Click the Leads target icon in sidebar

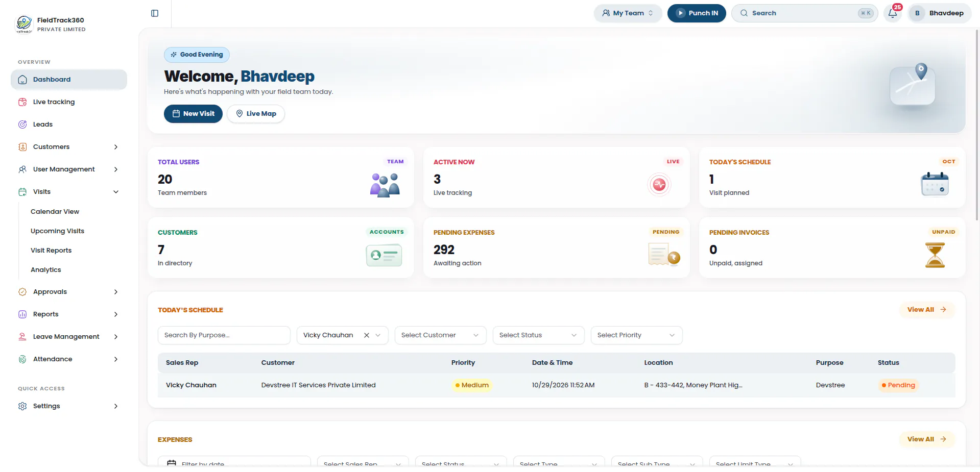tap(22, 125)
